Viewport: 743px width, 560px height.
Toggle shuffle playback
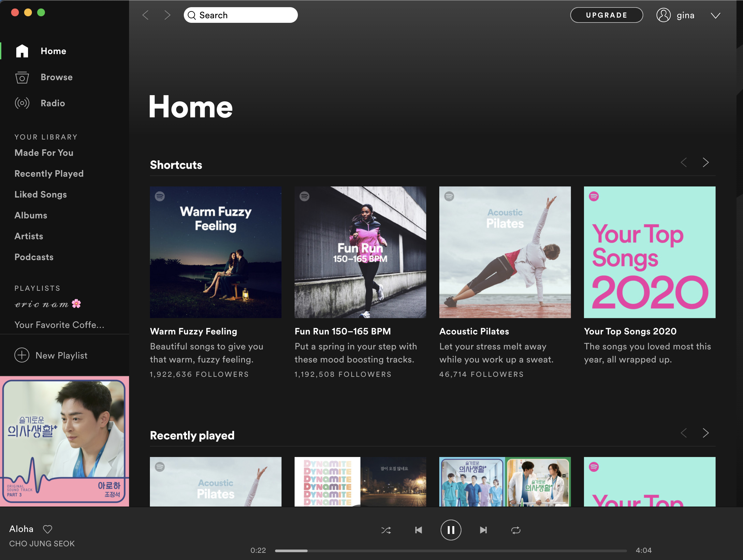(386, 530)
